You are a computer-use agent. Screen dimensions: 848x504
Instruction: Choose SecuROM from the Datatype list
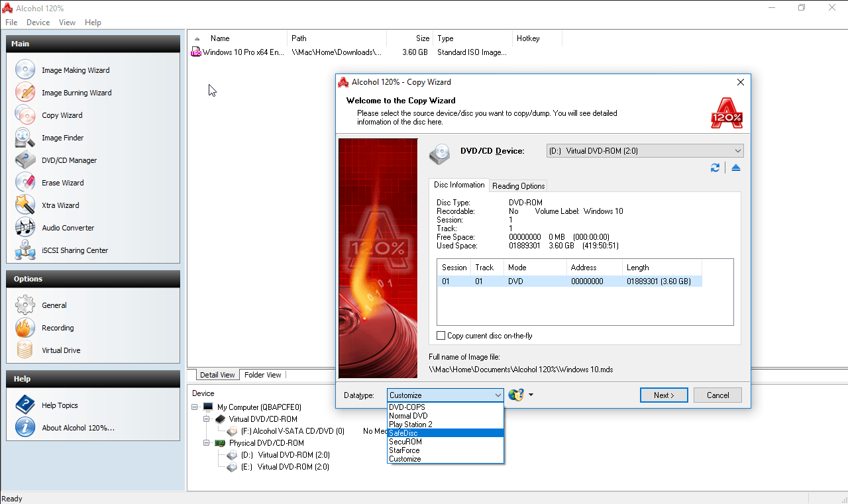coord(405,442)
